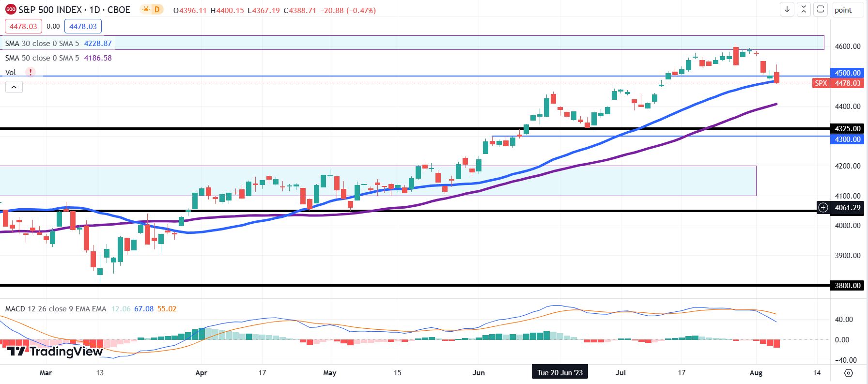Screen dimensions: 868x384
Task: Click the MACD histogram value 12.06
Action: click(x=121, y=308)
